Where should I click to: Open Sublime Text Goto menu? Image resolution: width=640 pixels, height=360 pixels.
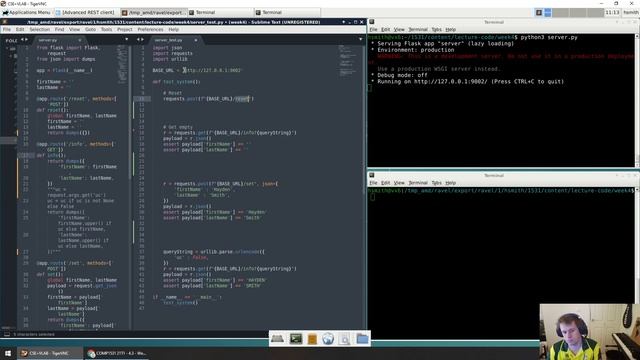90,29
